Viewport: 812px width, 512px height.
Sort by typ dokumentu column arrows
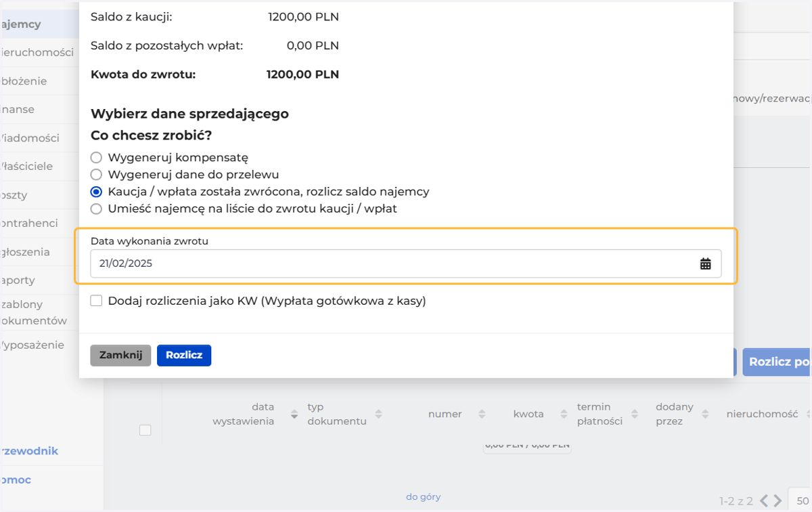click(x=379, y=414)
